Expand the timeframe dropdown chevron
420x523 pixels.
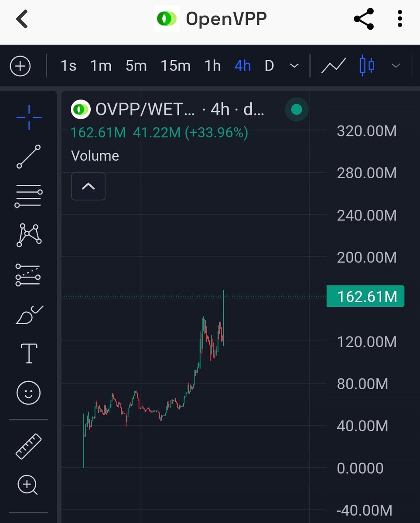click(294, 66)
